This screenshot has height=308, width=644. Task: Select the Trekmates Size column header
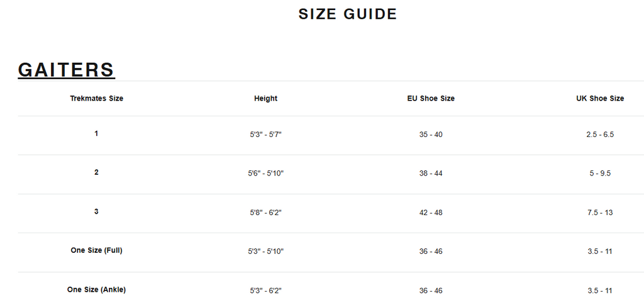(x=96, y=99)
